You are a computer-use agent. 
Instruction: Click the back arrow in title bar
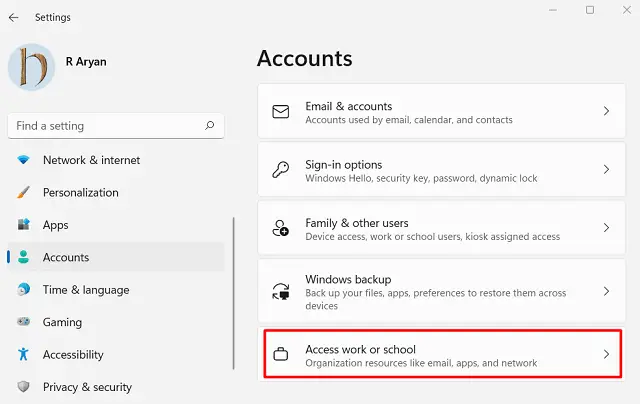[x=14, y=17]
